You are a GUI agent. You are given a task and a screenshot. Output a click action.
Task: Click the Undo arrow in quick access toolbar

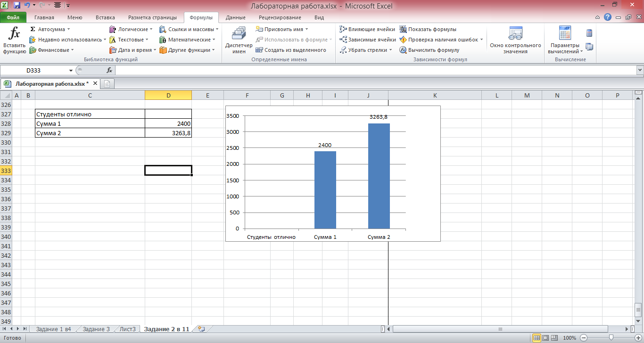(27, 6)
